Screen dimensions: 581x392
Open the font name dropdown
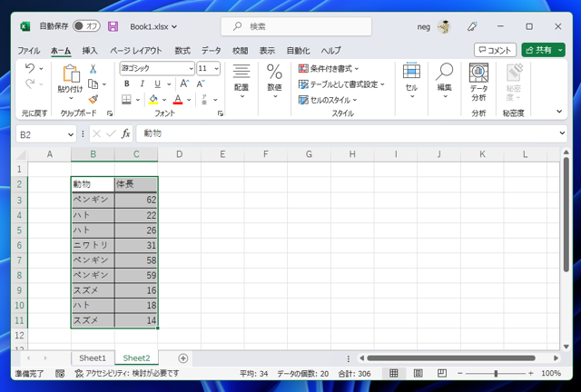tap(191, 69)
